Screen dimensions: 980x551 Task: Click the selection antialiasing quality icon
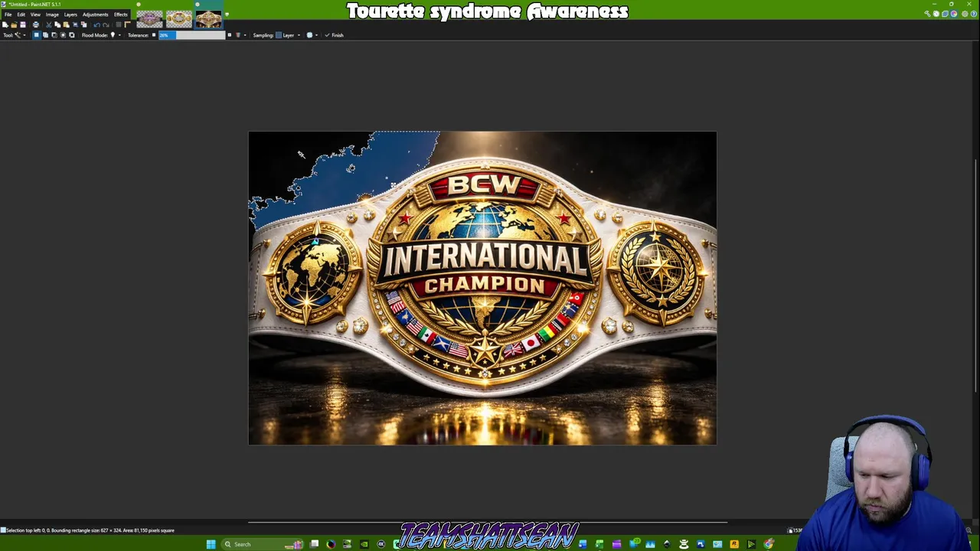point(309,35)
